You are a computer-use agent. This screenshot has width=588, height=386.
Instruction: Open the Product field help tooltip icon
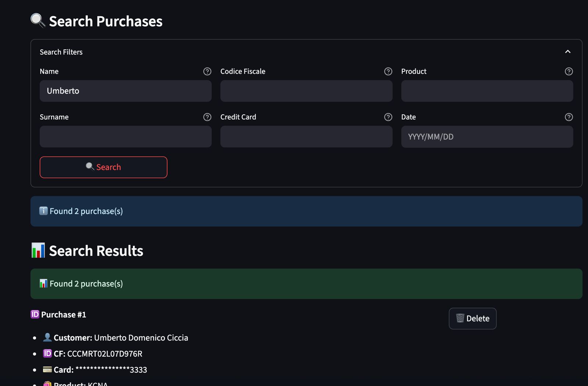click(569, 71)
